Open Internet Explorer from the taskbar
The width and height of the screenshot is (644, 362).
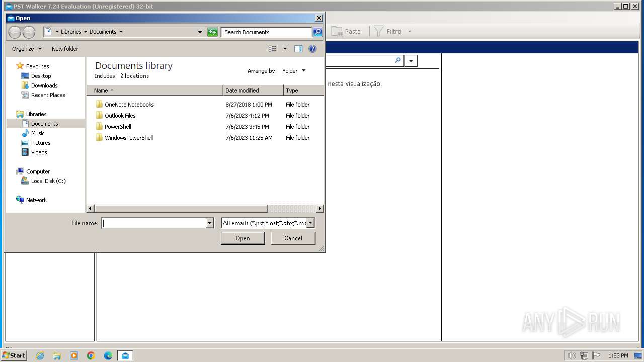[x=40, y=355]
